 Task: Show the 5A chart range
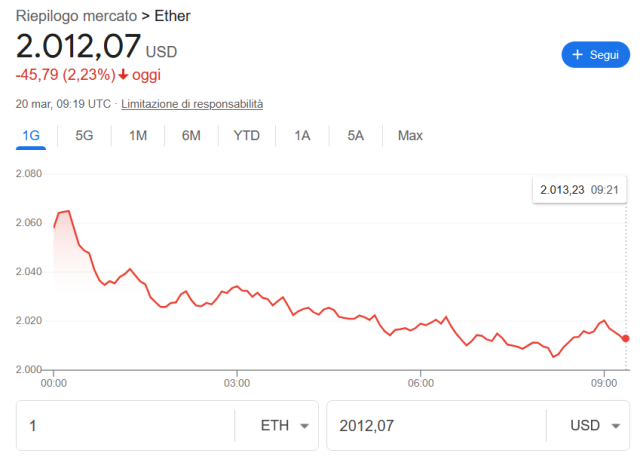pyautogui.click(x=356, y=136)
